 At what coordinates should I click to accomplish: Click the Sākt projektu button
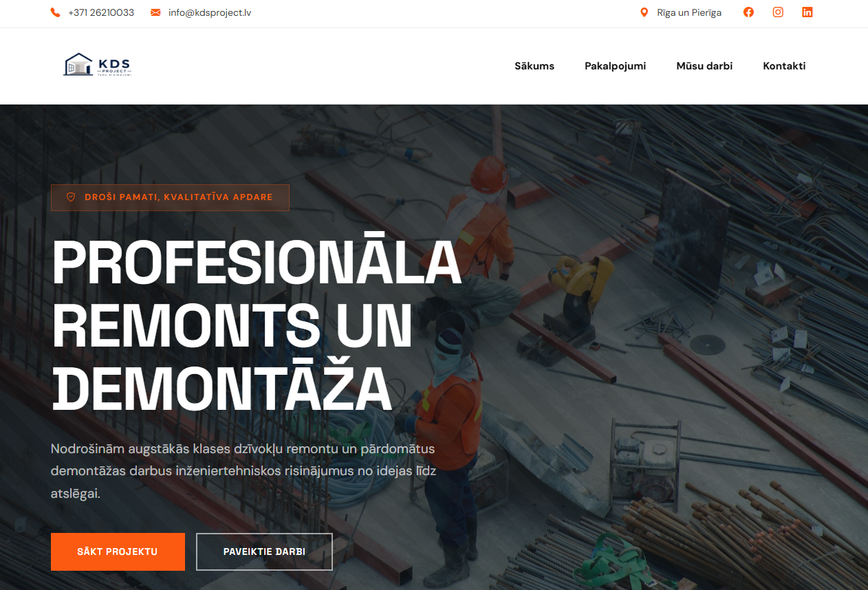click(x=118, y=551)
